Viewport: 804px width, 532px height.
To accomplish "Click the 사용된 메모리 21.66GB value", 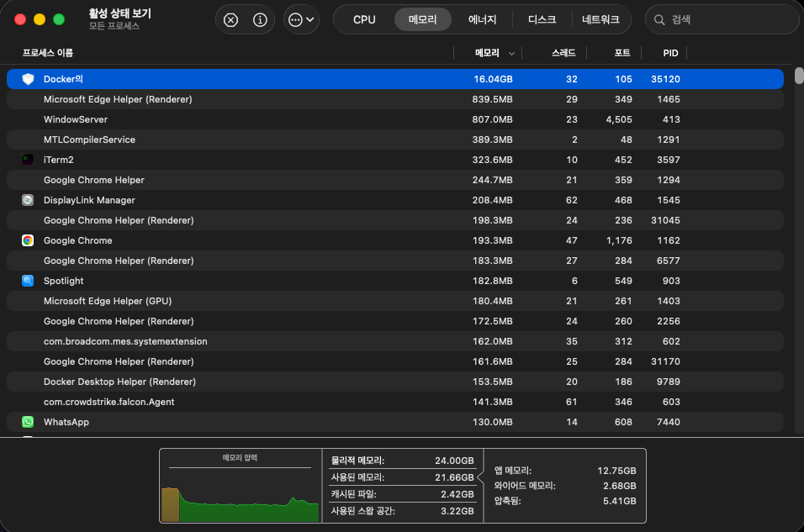I will coord(454,477).
